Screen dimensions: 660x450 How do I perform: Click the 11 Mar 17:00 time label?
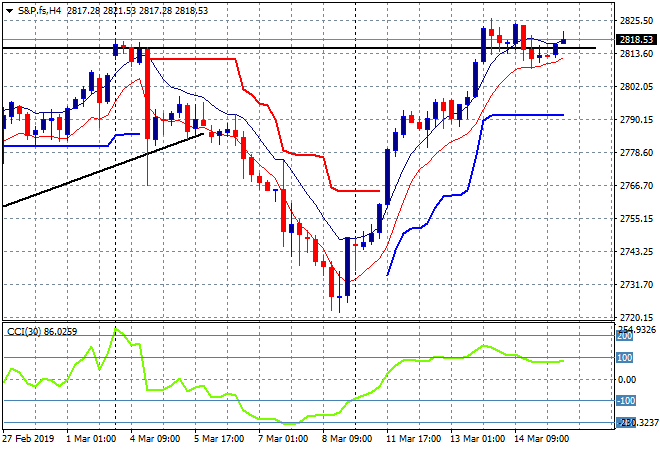(x=413, y=439)
